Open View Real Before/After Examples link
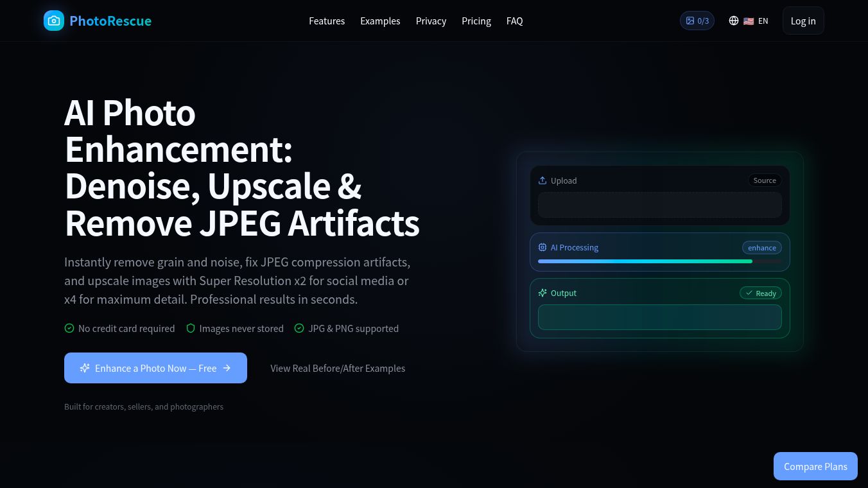The height and width of the screenshot is (488, 868). coord(338,368)
